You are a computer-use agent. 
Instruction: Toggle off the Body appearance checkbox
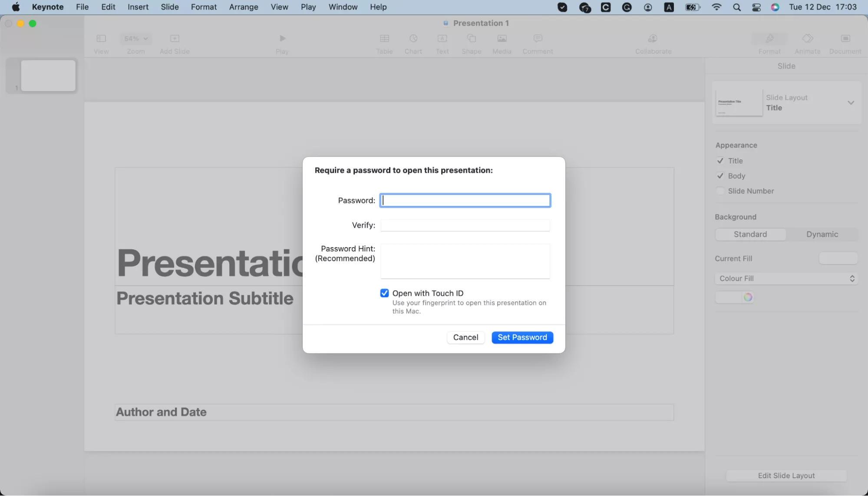pyautogui.click(x=720, y=175)
